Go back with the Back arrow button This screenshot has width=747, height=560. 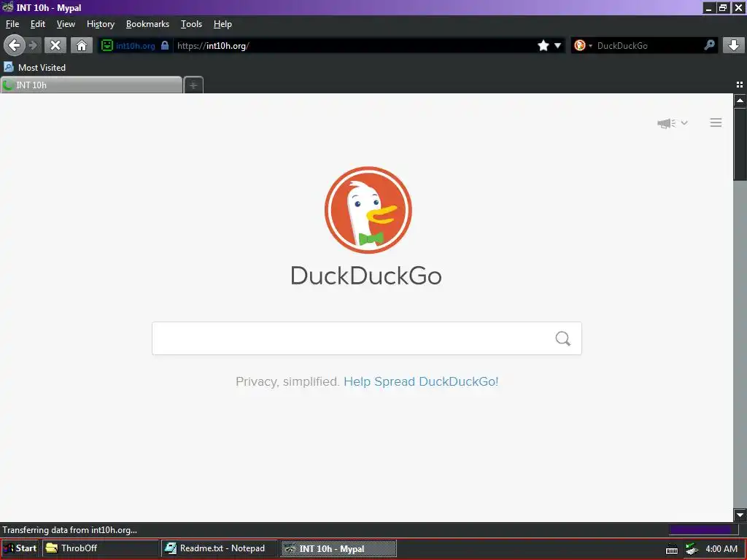[15, 46]
